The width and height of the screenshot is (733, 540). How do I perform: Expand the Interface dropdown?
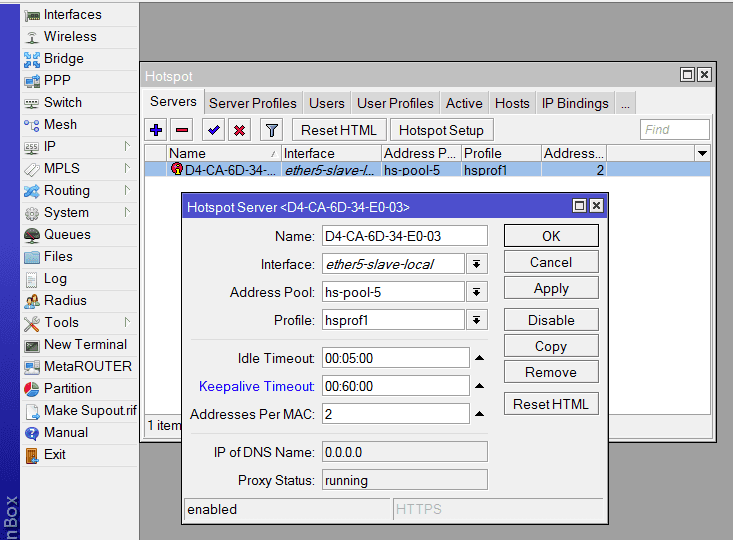tap(477, 264)
